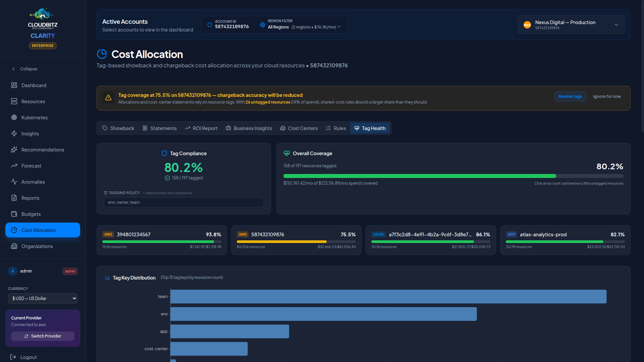Click the 80/106 resources text
The height and width of the screenshot is (362, 644).
(x=251, y=247)
